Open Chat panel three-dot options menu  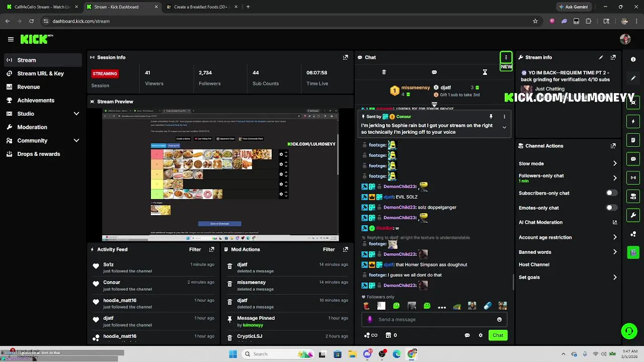(506, 57)
